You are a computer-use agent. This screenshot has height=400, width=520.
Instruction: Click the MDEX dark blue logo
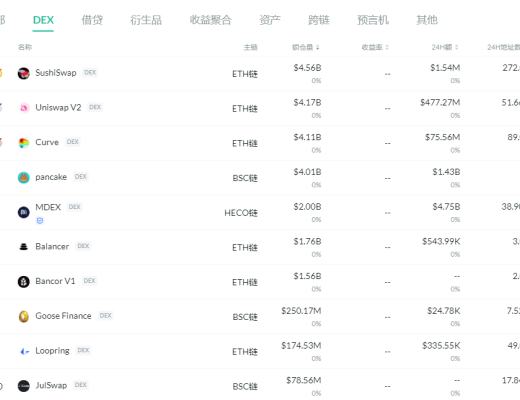(24, 212)
